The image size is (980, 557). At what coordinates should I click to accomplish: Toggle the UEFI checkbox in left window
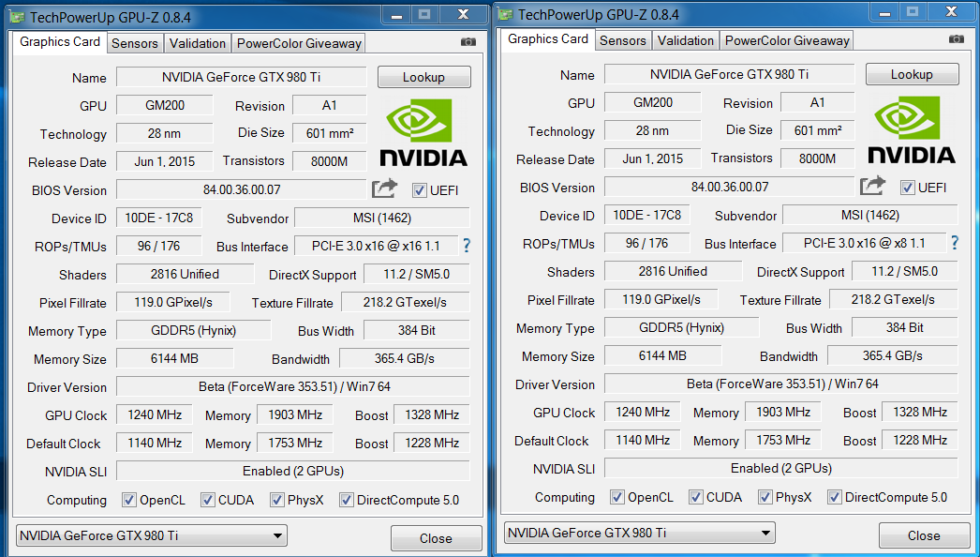click(x=420, y=190)
